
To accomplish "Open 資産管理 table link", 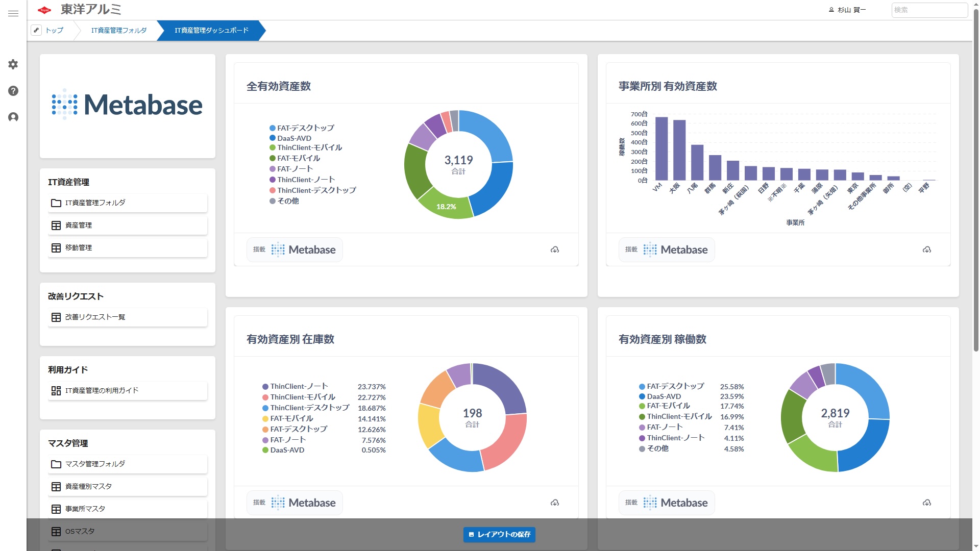I will (128, 225).
